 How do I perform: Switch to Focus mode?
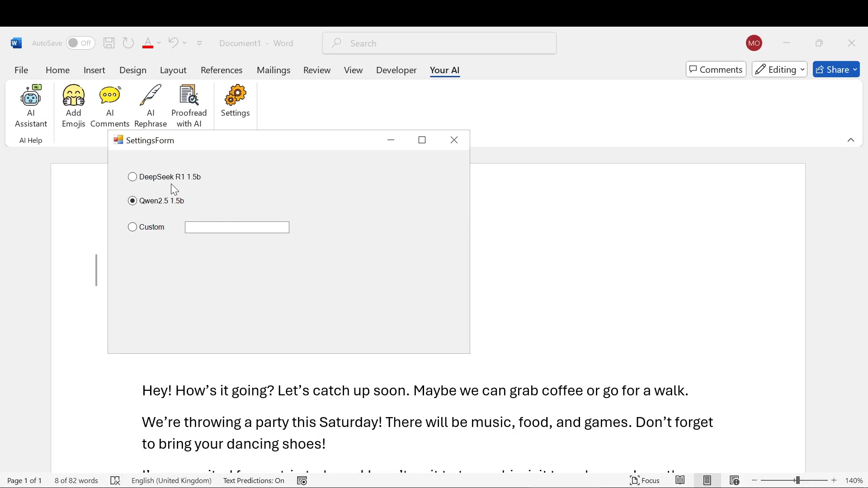coord(645,481)
